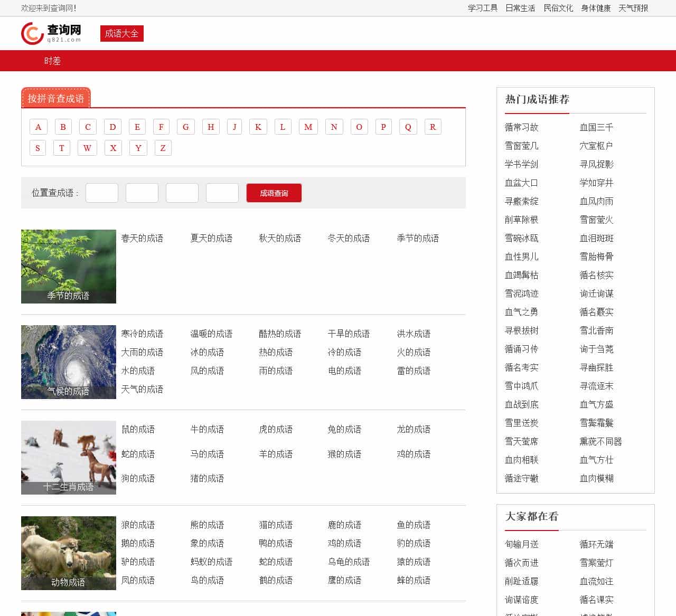Click the 查询网 site logo

click(x=51, y=33)
